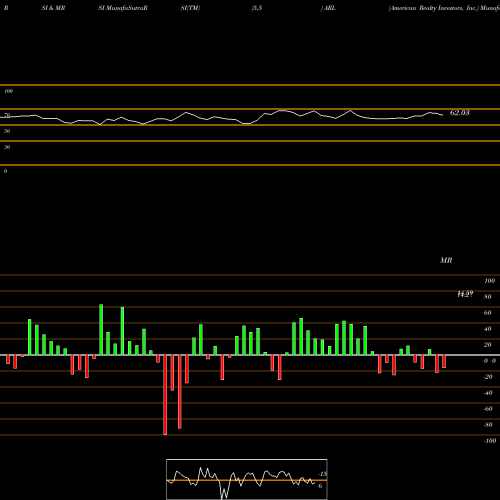The image size is (500, 500).
Task: Click the 'SI & MR' header text
Action: [x=53, y=8]
